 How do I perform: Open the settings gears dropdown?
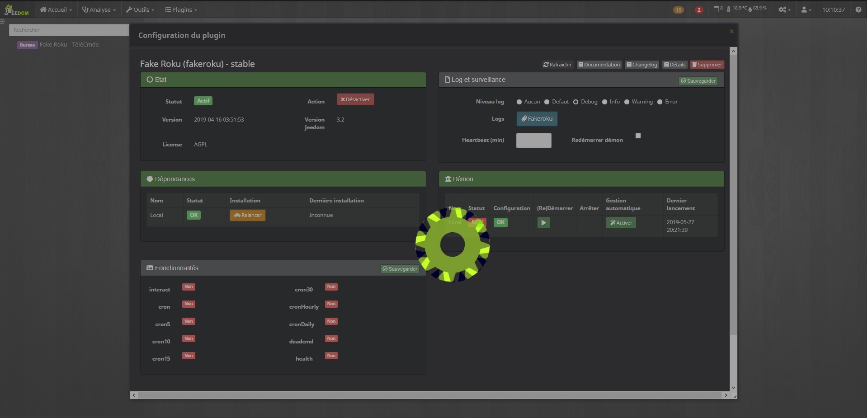(x=784, y=9)
